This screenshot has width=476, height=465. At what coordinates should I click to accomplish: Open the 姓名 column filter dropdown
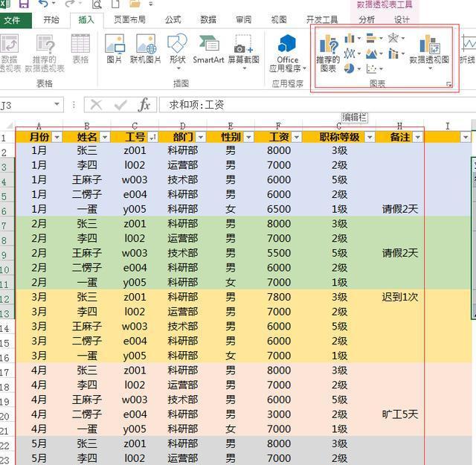coord(105,138)
